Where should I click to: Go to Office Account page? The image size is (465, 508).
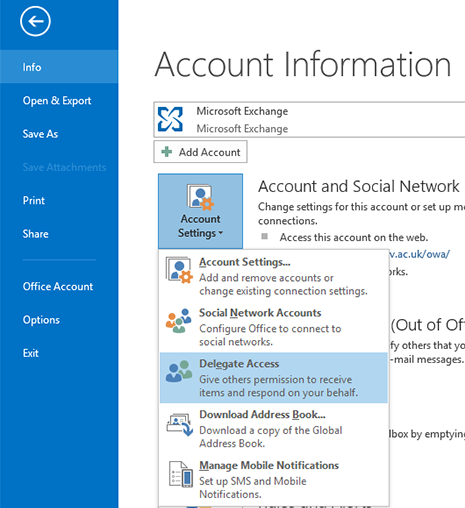tap(58, 286)
